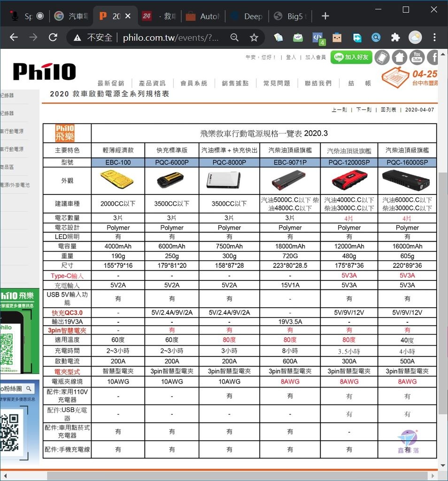448x481 pixels.
Task: Bookmark this page with the star icon
Action: [x=254, y=38]
